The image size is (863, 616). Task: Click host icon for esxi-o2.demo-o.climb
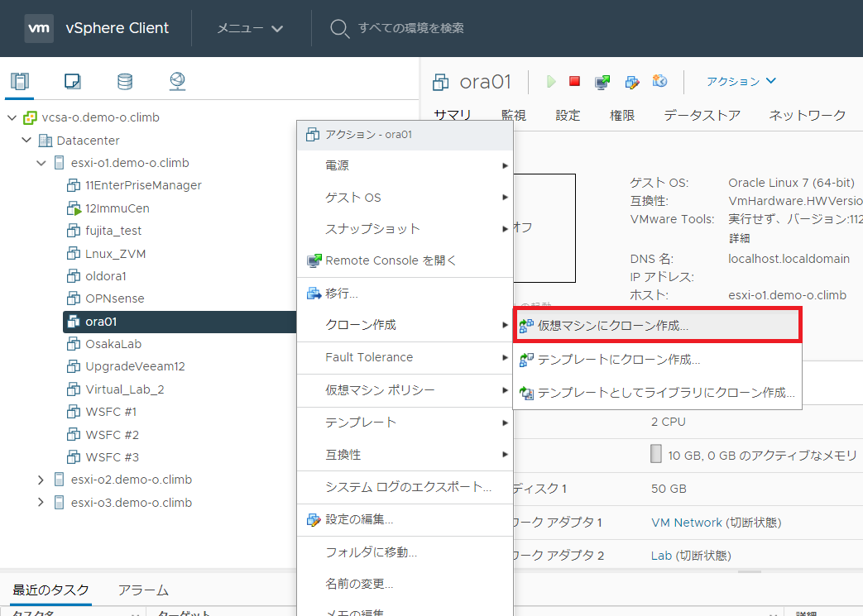[x=60, y=480]
